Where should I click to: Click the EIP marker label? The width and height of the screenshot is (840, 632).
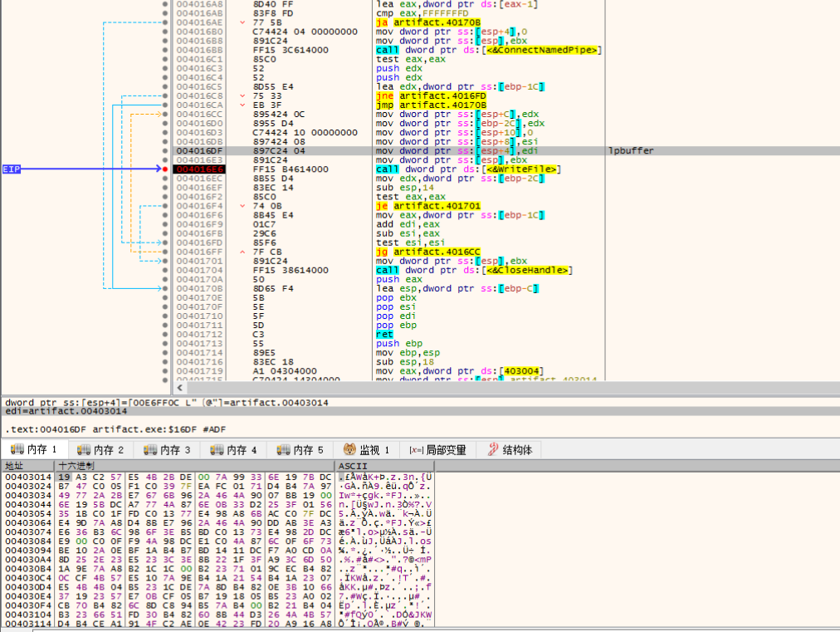[x=12, y=169]
